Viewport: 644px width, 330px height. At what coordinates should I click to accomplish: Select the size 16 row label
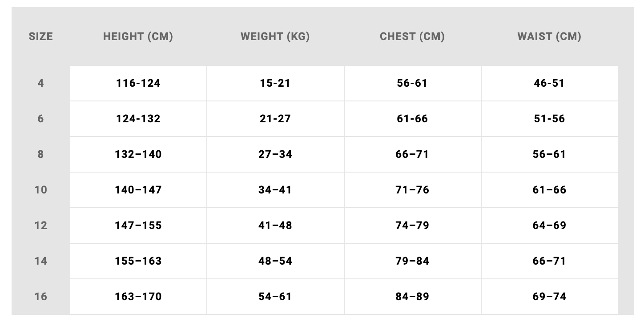[40, 297]
